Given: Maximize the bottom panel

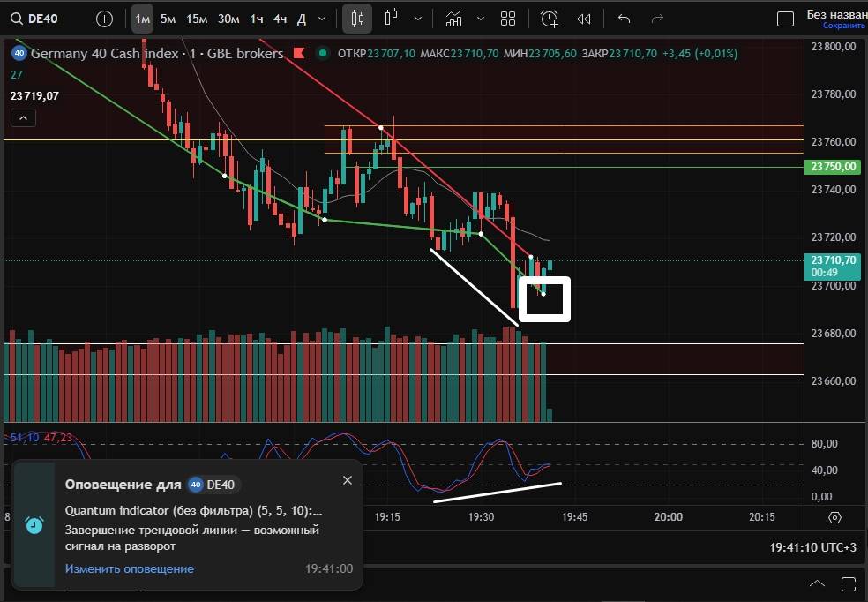Looking at the screenshot, I should click(x=848, y=583).
